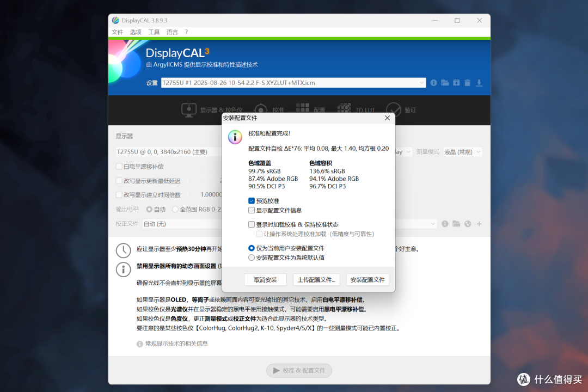Open the 测量模式 液晶 (常规) dropdown

pos(462,152)
